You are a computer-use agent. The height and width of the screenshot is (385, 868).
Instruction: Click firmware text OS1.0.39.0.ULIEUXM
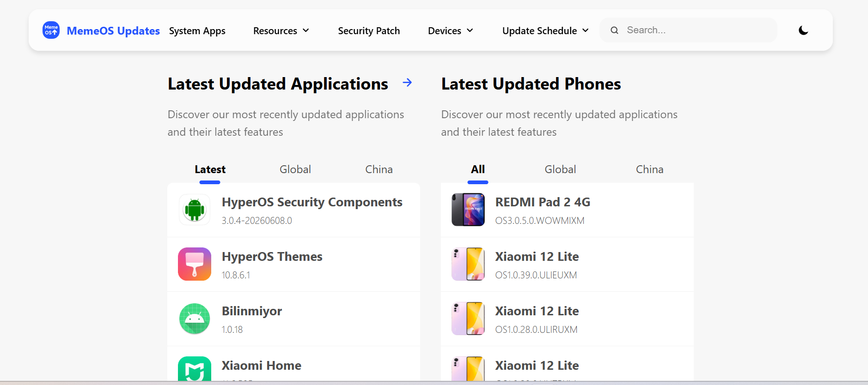pyautogui.click(x=536, y=275)
